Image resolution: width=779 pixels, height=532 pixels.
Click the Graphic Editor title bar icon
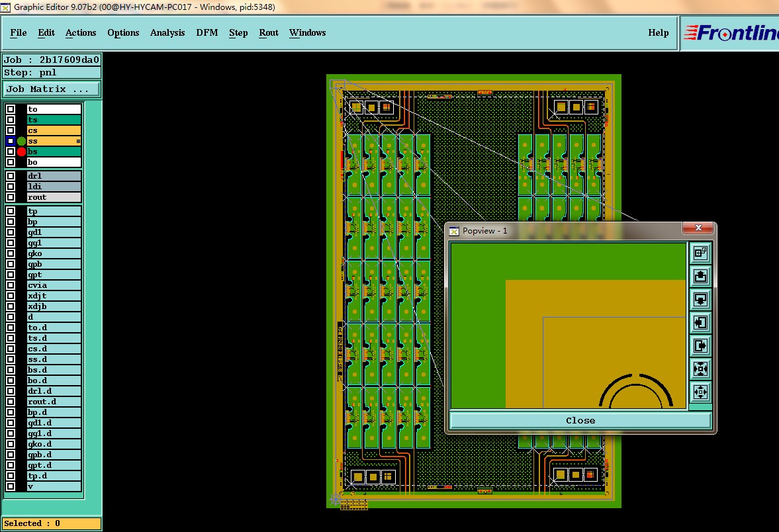5,7
